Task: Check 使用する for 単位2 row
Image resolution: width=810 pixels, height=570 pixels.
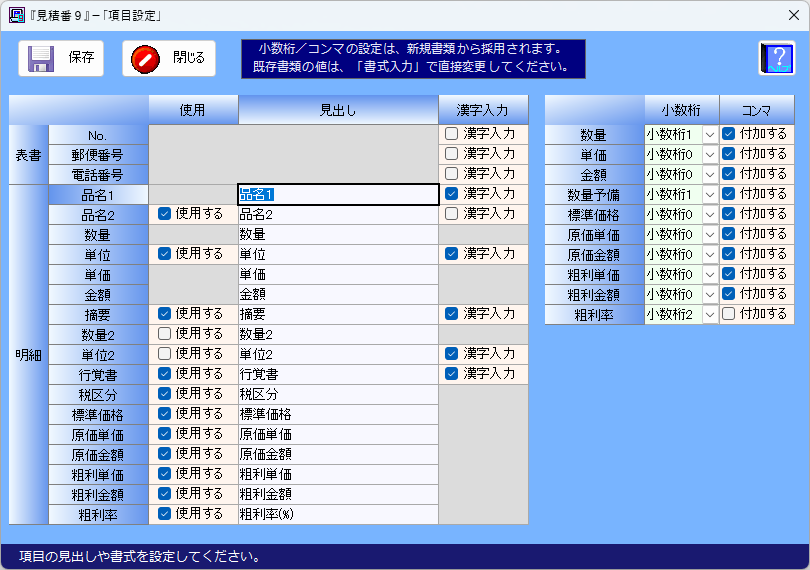Action: pyautogui.click(x=164, y=353)
